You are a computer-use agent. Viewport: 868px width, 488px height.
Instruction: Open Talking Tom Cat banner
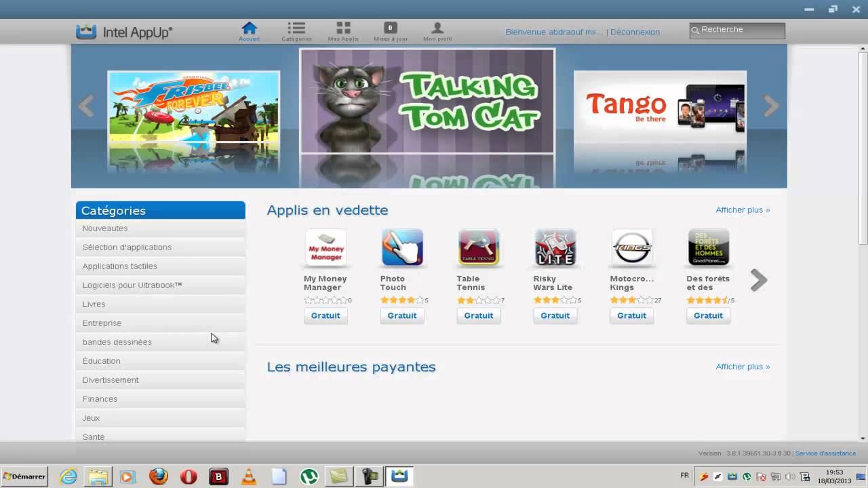click(427, 101)
